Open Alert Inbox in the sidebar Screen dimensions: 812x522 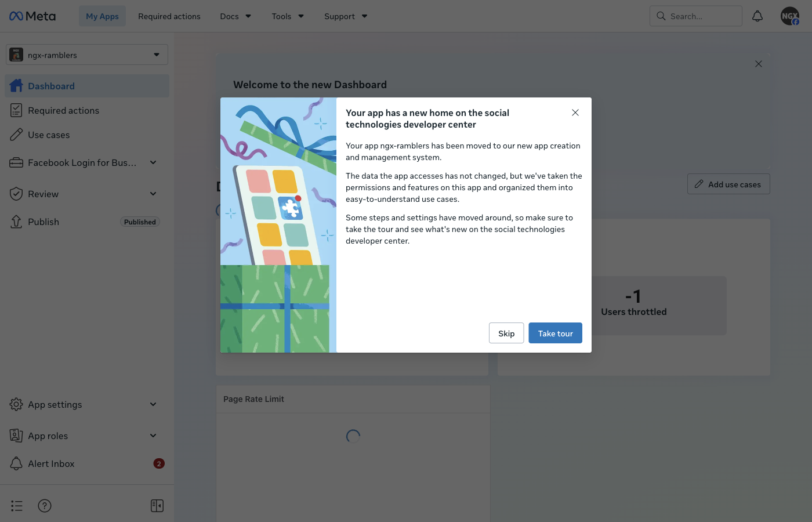(87, 463)
